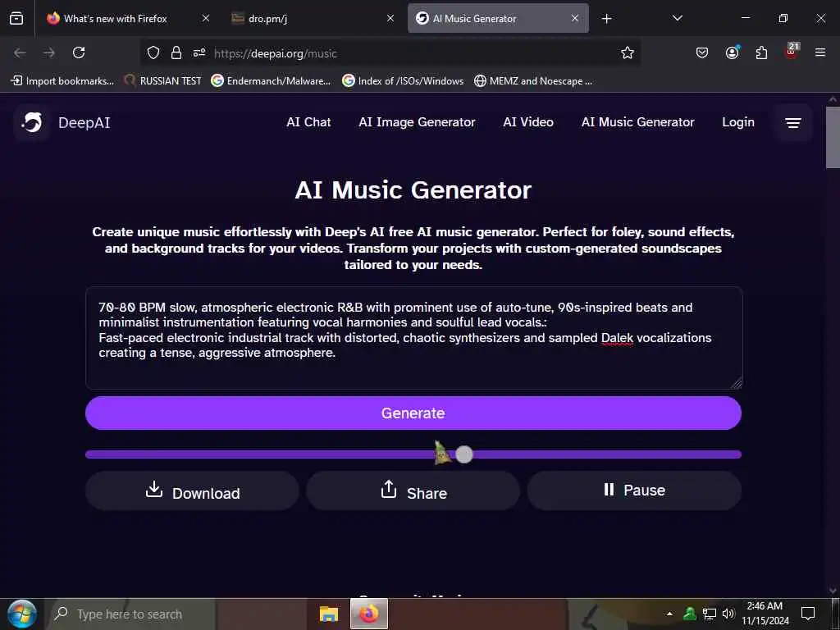The width and height of the screenshot is (840, 630).
Task: Open the clock showing 2:46 AM
Action: pyautogui.click(x=765, y=614)
